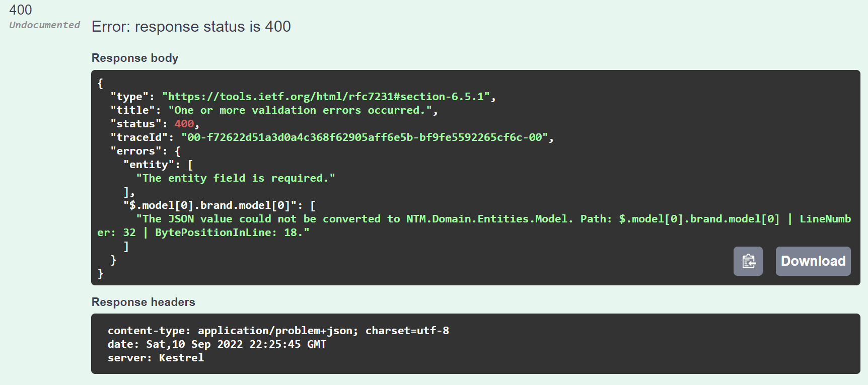Image resolution: width=868 pixels, height=385 pixels.
Task: Click the "errors" key in response
Action: (136, 151)
